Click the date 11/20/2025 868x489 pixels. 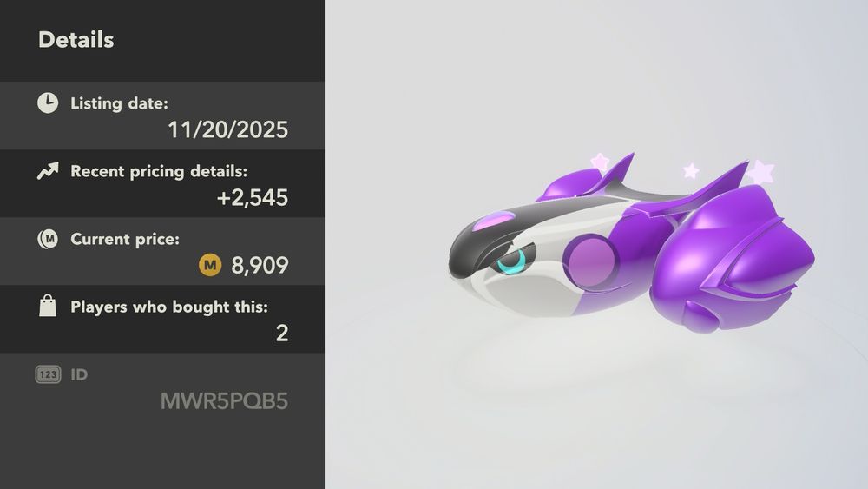coord(227,129)
